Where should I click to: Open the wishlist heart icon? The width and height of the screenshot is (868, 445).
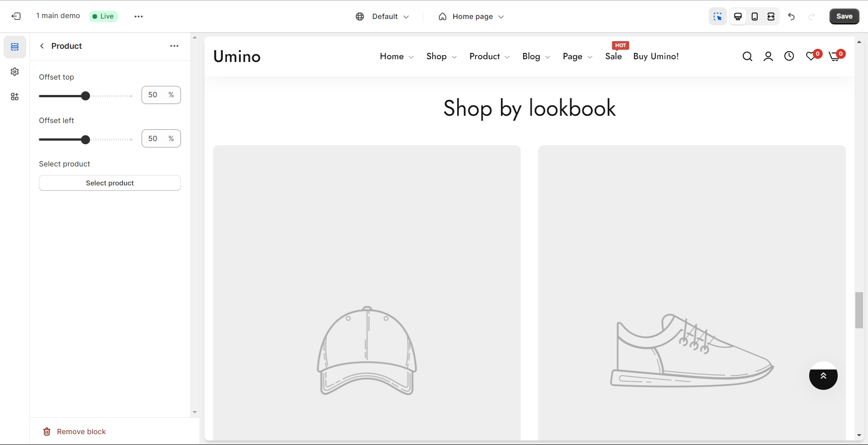[x=811, y=57]
